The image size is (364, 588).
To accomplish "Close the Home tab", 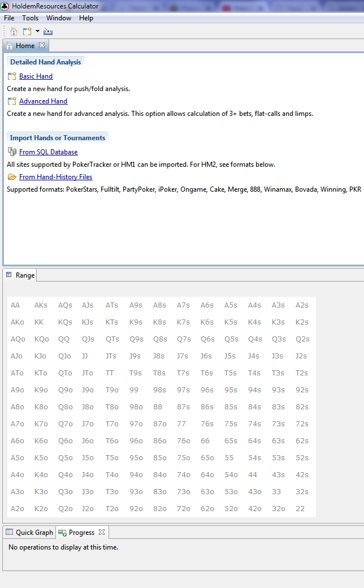I will 42,45.
